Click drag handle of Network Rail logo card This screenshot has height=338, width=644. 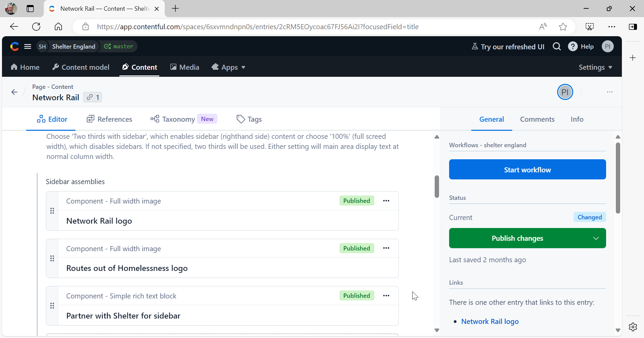click(52, 211)
